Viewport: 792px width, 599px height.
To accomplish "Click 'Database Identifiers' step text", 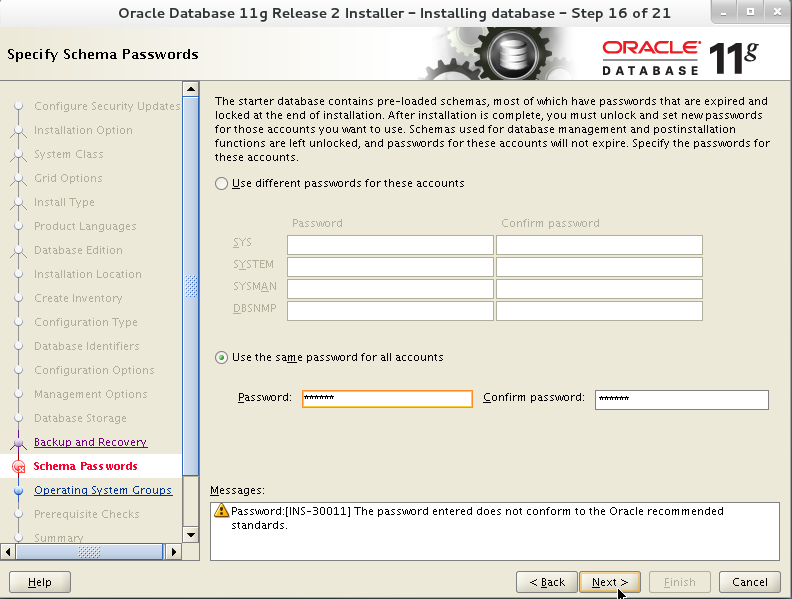I will [87, 346].
